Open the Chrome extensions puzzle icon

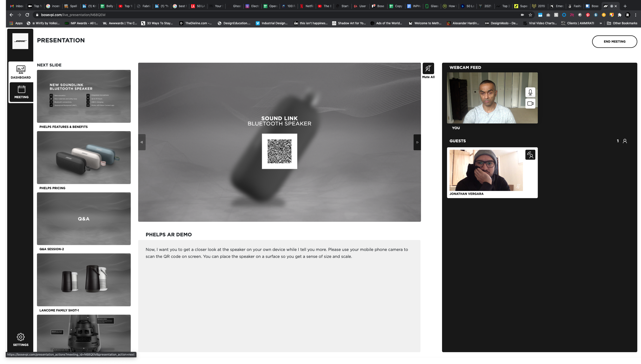click(620, 15)
